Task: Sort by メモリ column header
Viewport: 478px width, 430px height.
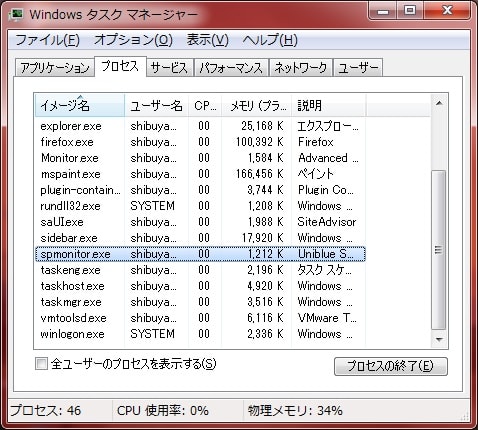Action: click(257, 106)
